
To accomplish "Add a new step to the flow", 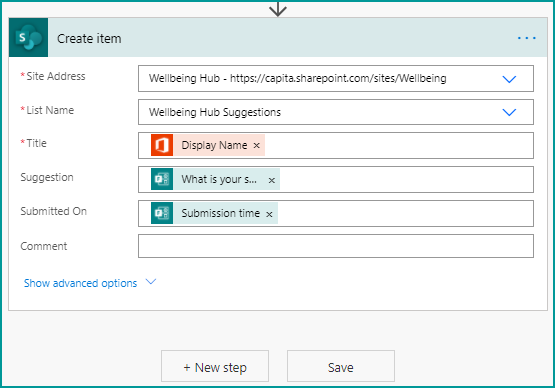I will [x=215, y=366].
